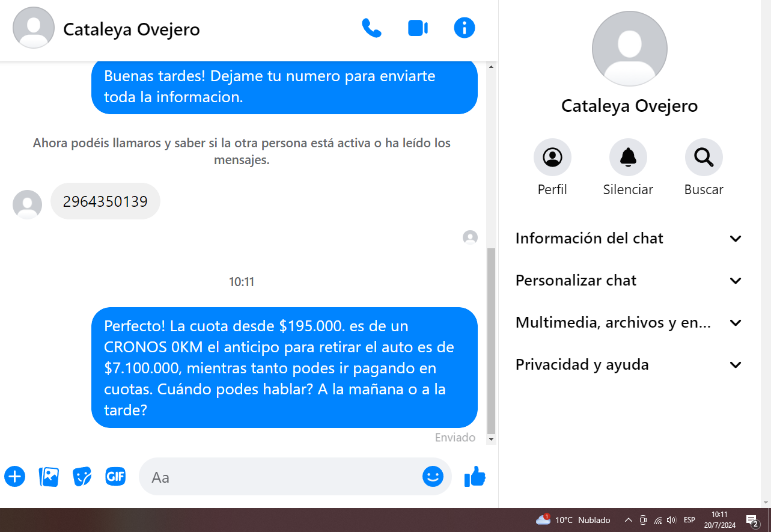The width and height of the screenshot is (771, 532).
Task: Expand Información del chat section
Action: 629,239
